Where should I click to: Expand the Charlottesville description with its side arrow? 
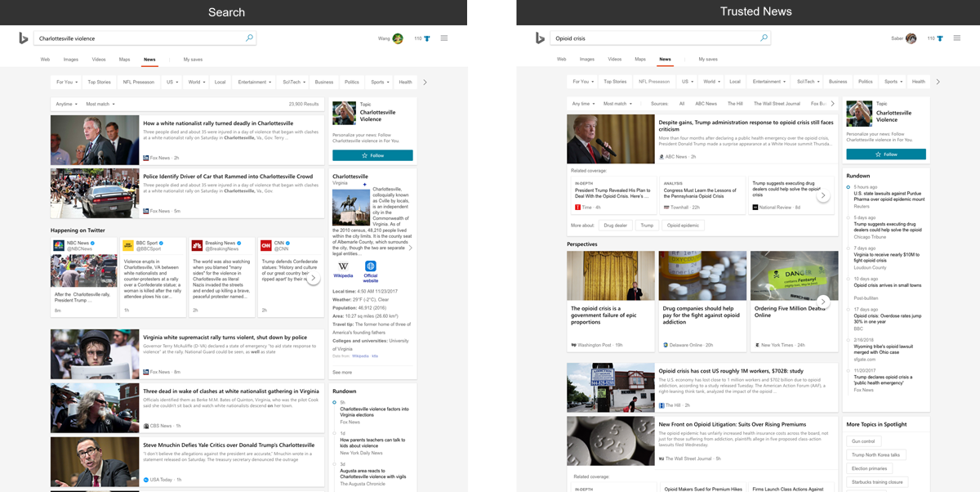pyautogui.click(x=410, y=248)
